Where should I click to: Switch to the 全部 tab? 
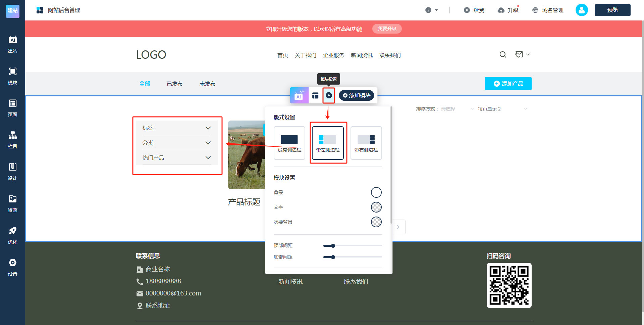pyautogui.click(x=145, y=84)
